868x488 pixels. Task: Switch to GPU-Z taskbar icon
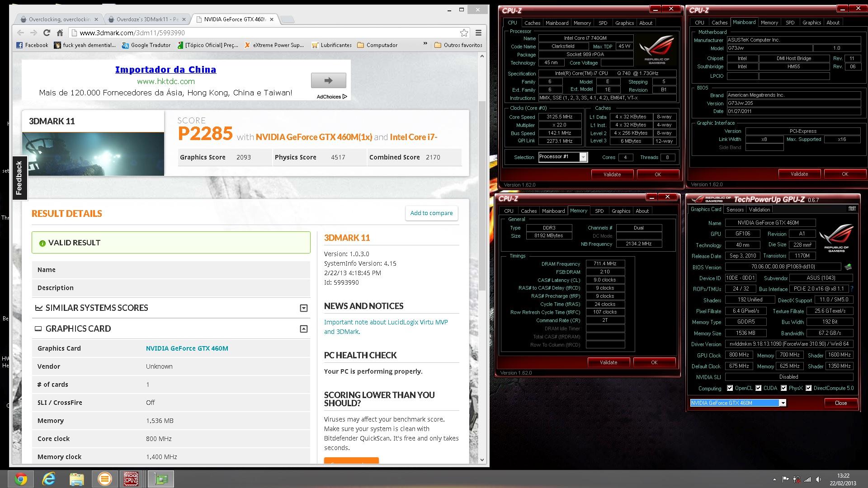161,479
